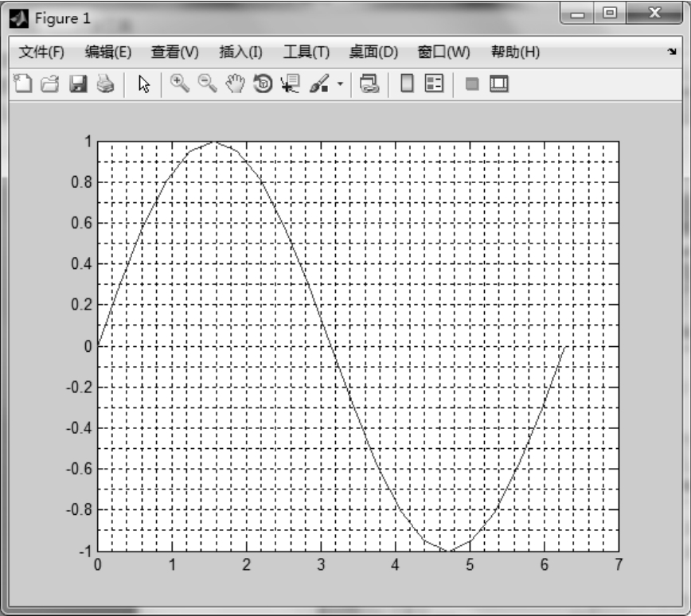Toggle the Data Cursor tool
Viewport: 691px width, 616px height.
tap(290, 84)
